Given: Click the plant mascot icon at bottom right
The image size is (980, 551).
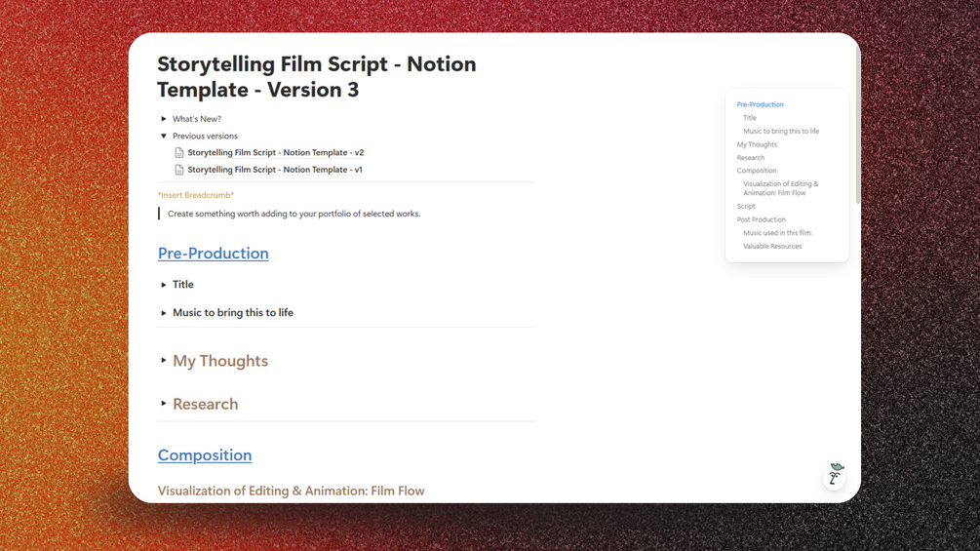Looking at the screenshot, I should click(x=835, y=476).
